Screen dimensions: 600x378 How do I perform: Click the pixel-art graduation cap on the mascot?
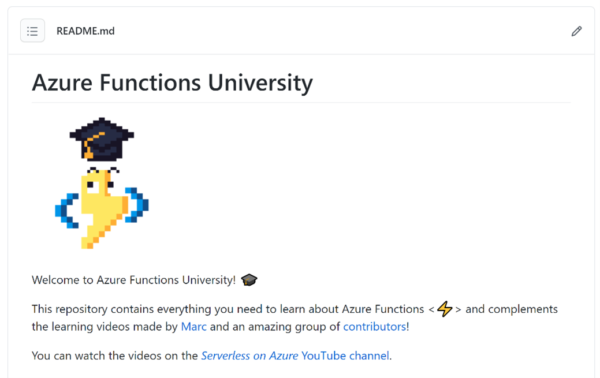(x=102, y=138)
